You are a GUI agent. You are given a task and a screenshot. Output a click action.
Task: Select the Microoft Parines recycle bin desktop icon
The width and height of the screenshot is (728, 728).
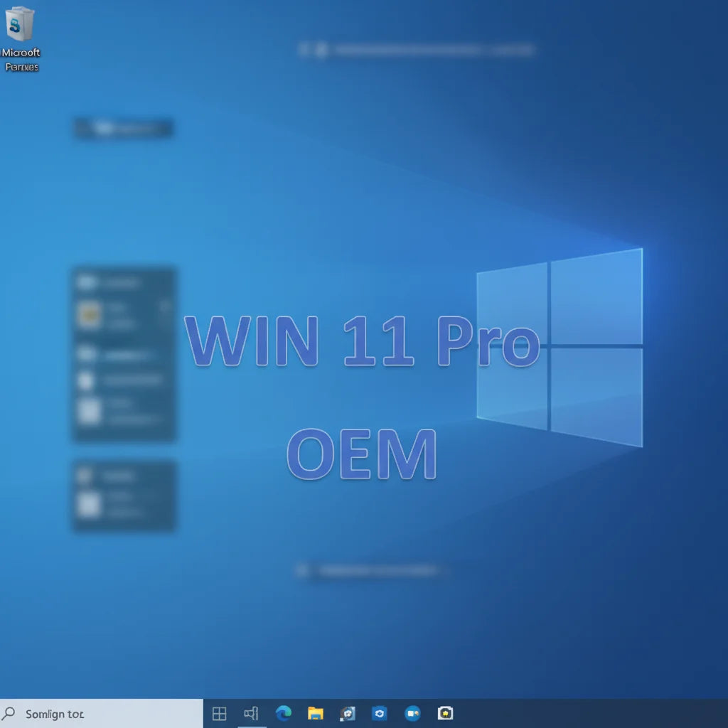coord(20,38)
